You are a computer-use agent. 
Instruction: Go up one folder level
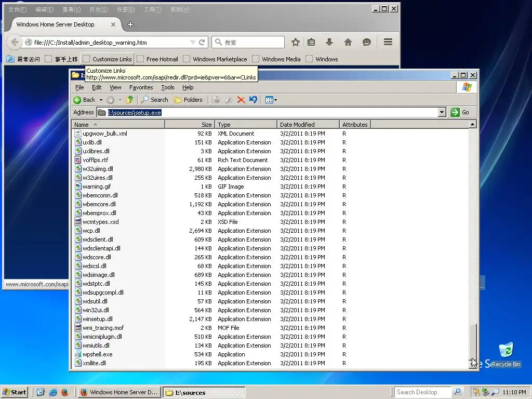click(x=129, y=100)
